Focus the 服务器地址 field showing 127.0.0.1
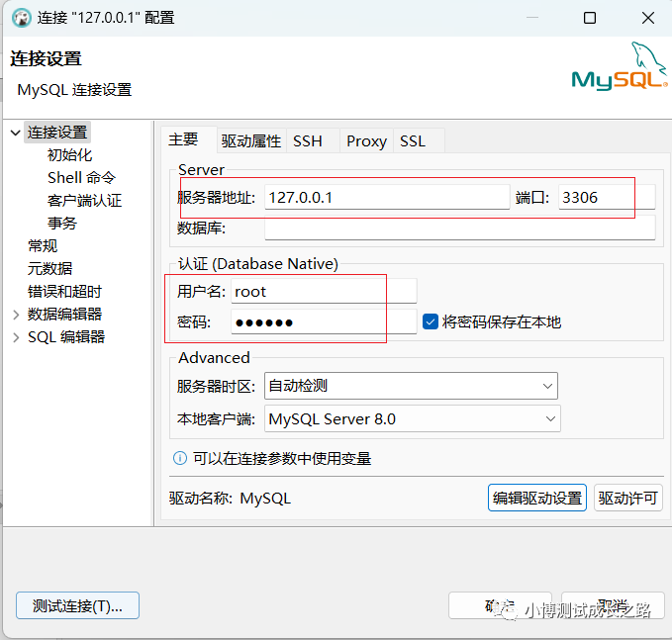Viewport: 672px width, 640px height. point(387,197)
